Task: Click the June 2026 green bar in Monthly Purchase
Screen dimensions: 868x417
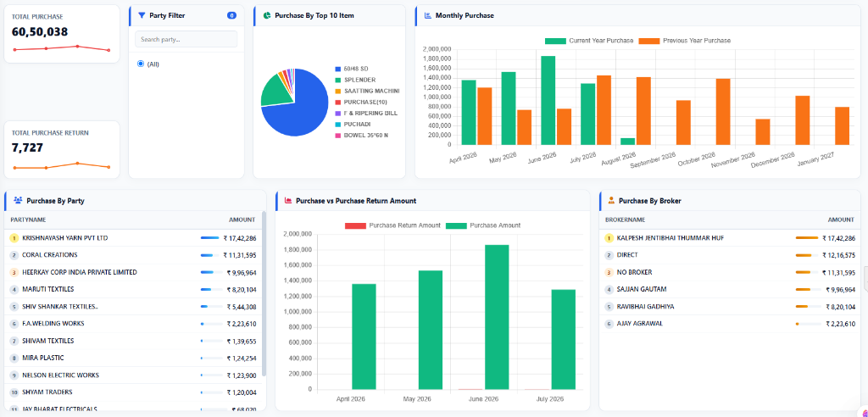Action: pos(548,100)
